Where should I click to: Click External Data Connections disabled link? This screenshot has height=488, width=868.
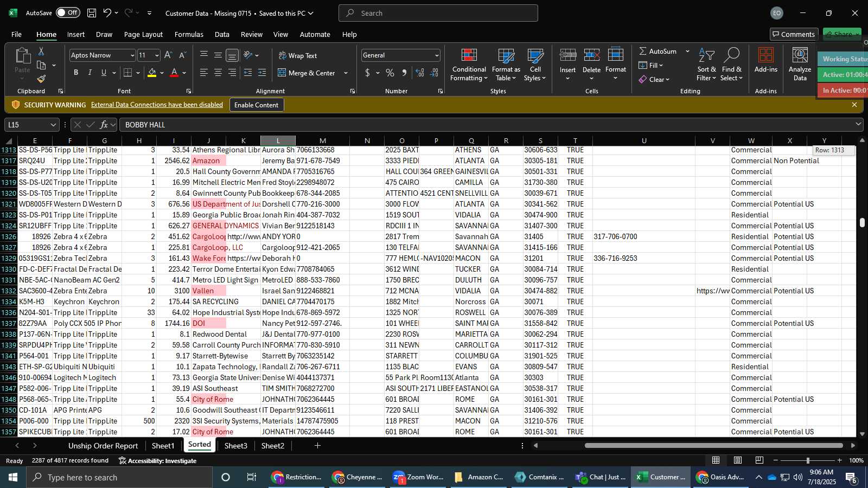(x=157, y=105)
